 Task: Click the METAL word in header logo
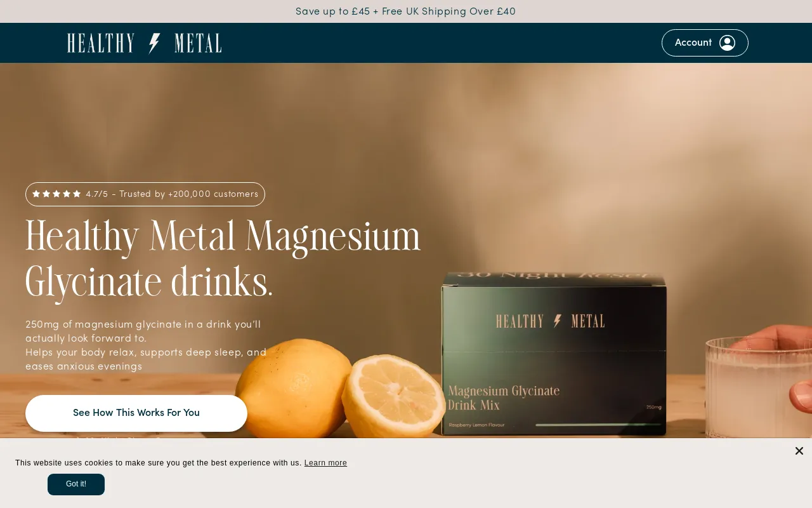[198, 43]
